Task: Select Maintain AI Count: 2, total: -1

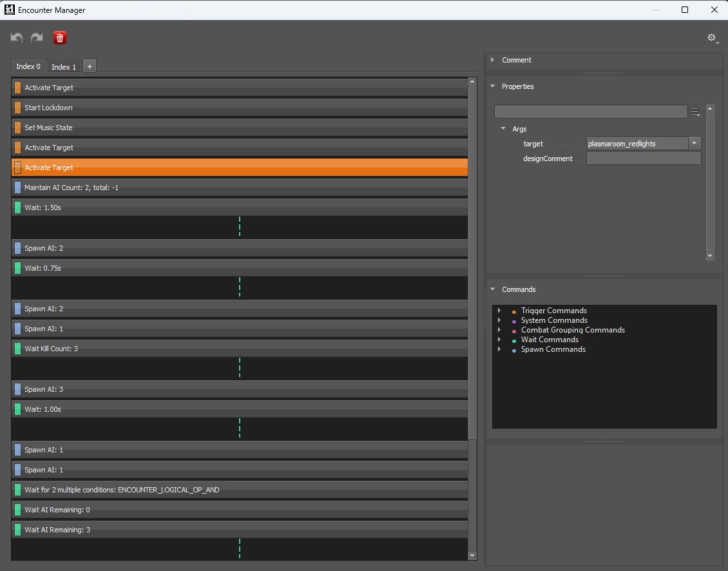Action: (x=240, y=188)
